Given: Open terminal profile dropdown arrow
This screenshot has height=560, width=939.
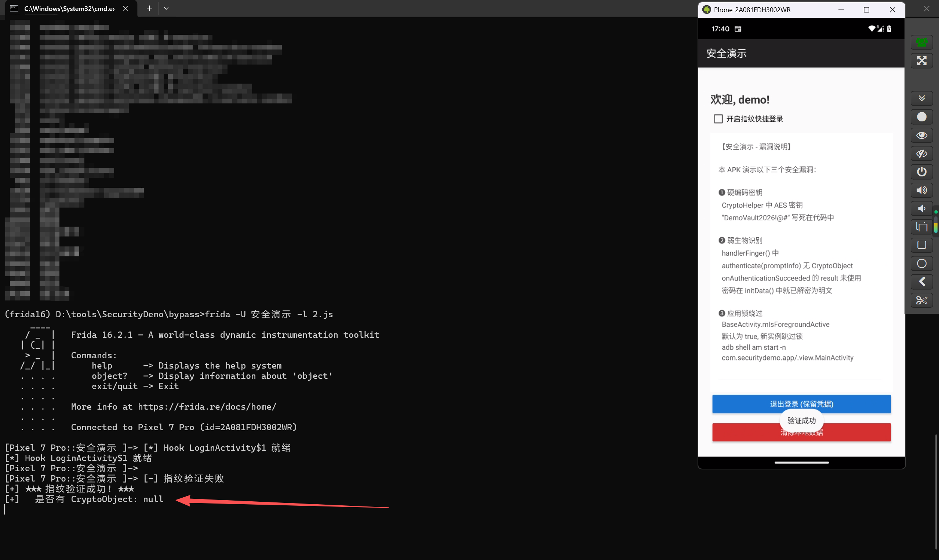Looking at the screenshot, I should 166,8.
